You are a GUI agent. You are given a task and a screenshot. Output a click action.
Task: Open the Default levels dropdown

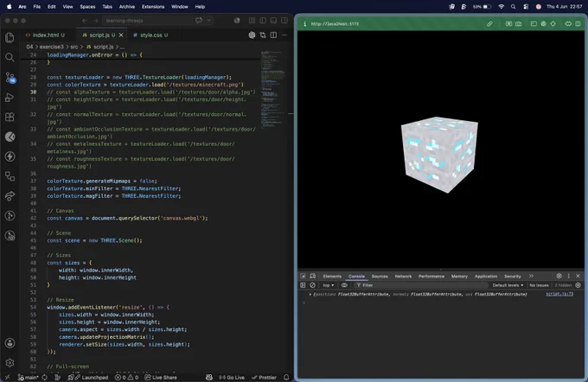[x=508, y=285]
